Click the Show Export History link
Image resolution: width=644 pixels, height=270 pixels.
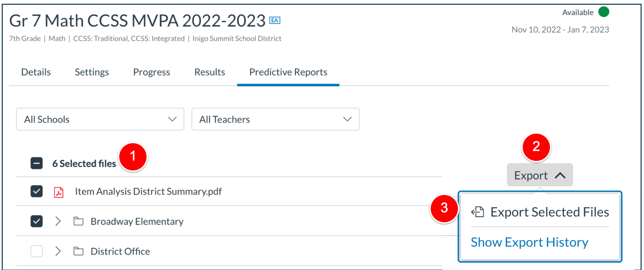(x=529, y=242)
